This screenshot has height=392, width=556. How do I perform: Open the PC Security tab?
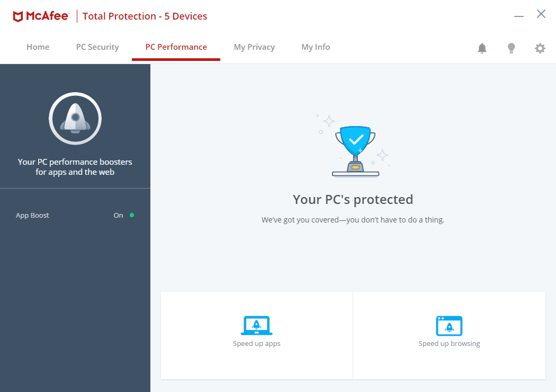[x=97, y=47]
